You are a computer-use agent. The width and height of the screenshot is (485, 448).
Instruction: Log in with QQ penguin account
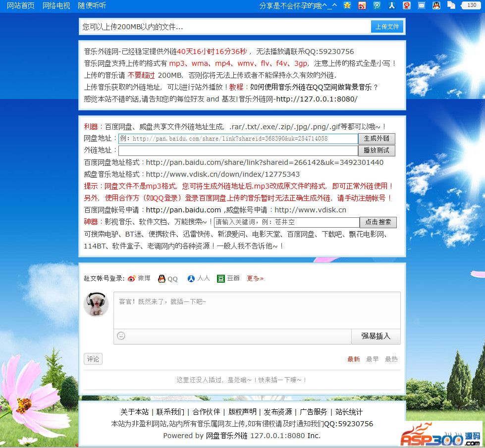[167, 279]
